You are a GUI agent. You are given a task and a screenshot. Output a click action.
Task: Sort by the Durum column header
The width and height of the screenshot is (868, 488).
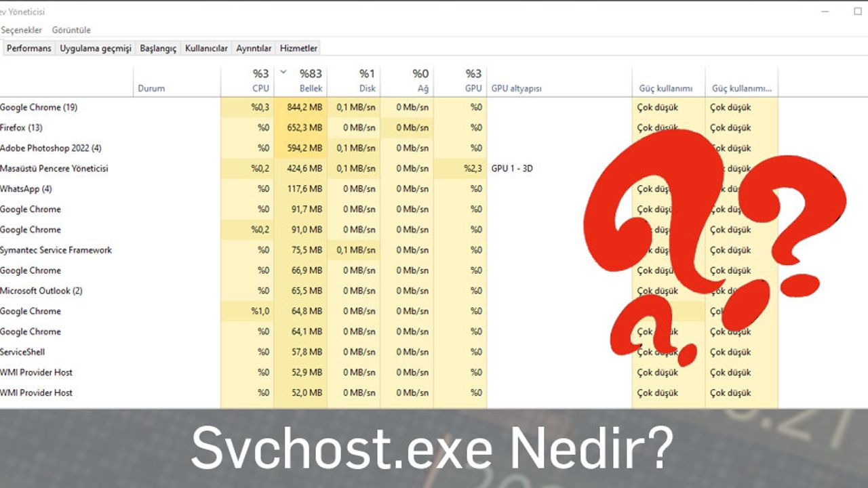177,81
